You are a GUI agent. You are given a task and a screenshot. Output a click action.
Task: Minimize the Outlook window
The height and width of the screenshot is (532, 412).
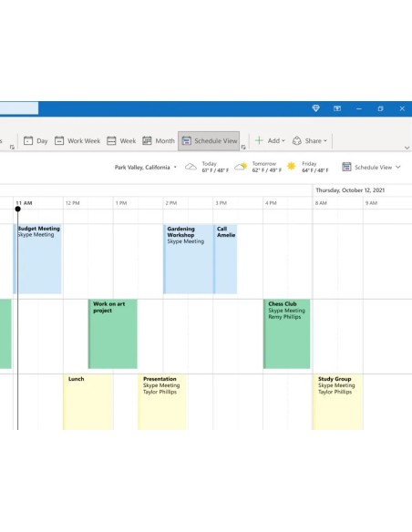(359, 108)
